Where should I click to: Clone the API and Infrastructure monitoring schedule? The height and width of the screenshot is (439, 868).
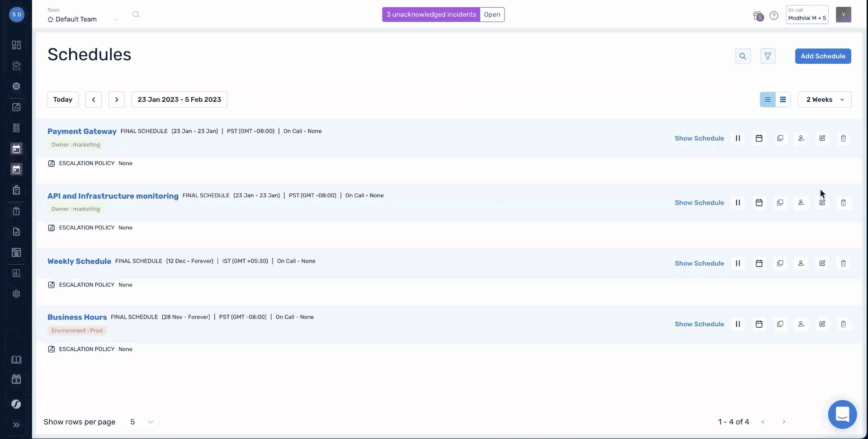pyautogui.click(x=780, y=203)
